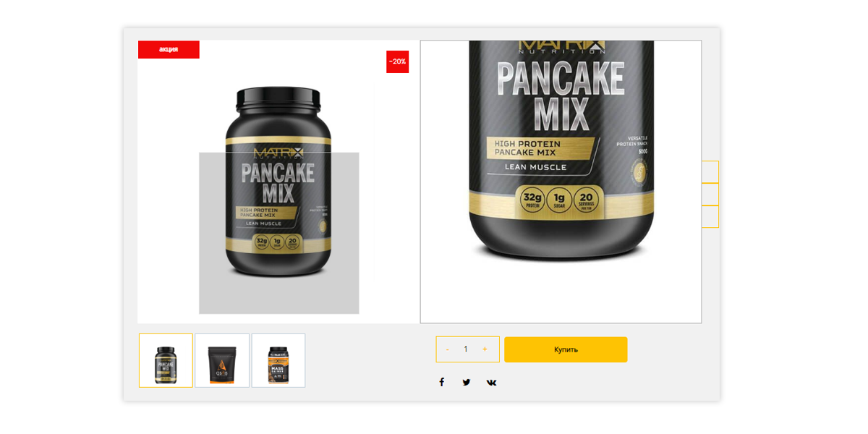The image size is (868, 434).
Task: Share product on Facebook
Action: (x=442, y=382)
